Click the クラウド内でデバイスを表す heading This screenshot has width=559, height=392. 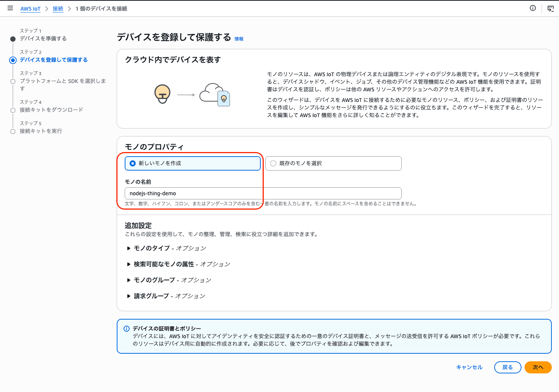(173, 60)
